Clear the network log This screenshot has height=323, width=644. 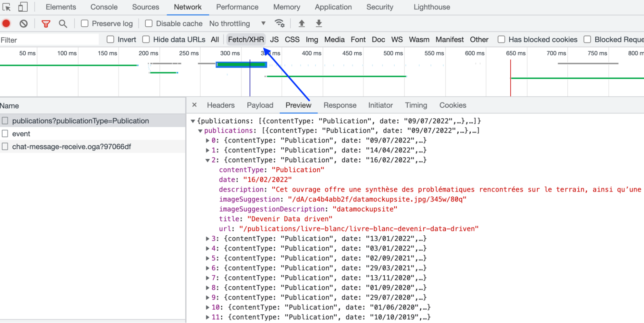click(x=24, y=24)
